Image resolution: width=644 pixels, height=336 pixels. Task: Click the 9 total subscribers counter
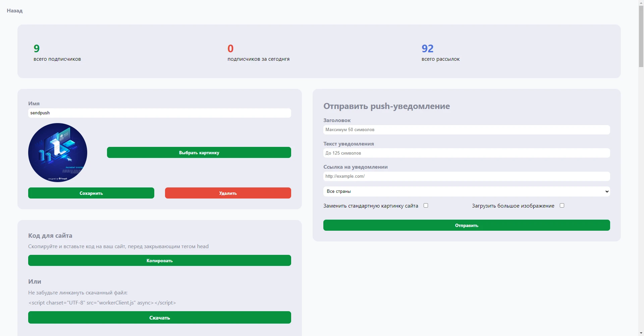pyautogui.click(x=37, y=49)
